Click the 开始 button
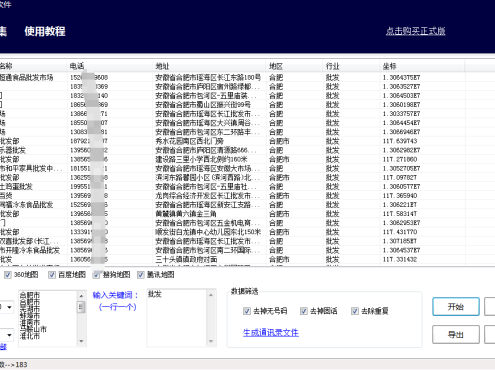Image resolution: width=495 pixels, height=370 pixels. (456, 307)
